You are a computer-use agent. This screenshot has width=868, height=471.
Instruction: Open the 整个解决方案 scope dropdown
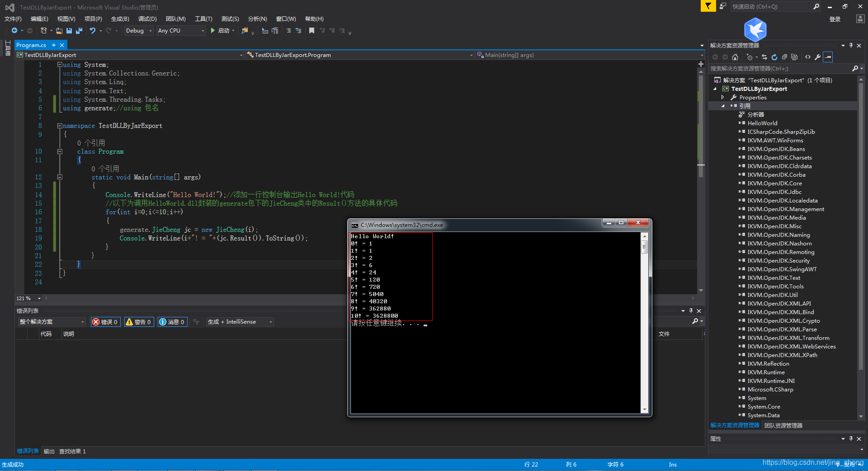(x=52, y=322)
